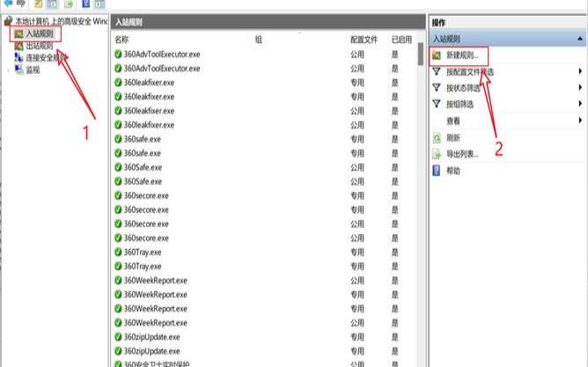Click the 导出列表 export icon
Viewport: 588px width, 367px height.
(x=436, y=154)
